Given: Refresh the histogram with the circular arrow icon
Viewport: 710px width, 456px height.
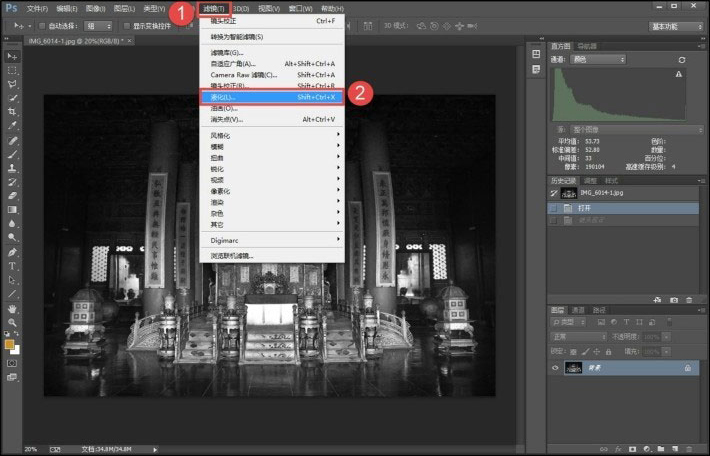Looking at the screenshot, I should click(x=681, y=60).
